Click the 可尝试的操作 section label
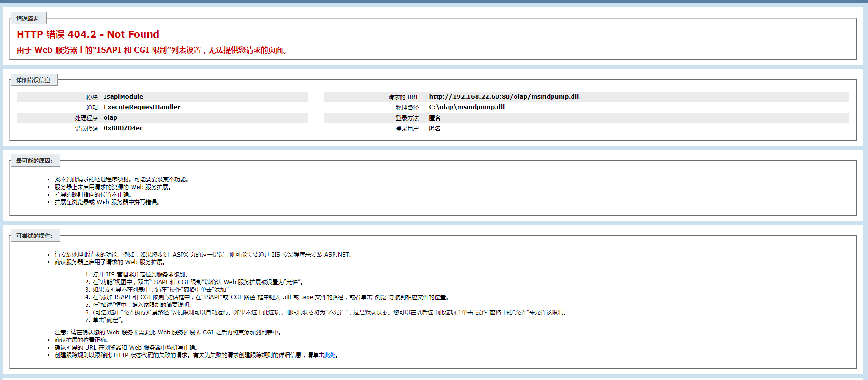Screen dimensions: 868x380 [34, 236]
